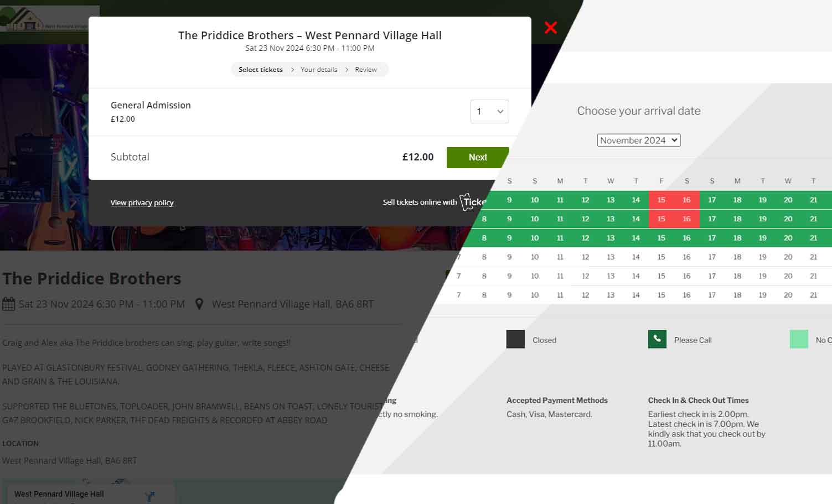832x504 pixels.
Task: Open the November 2024 month dropdown
Action: point(639,141)
